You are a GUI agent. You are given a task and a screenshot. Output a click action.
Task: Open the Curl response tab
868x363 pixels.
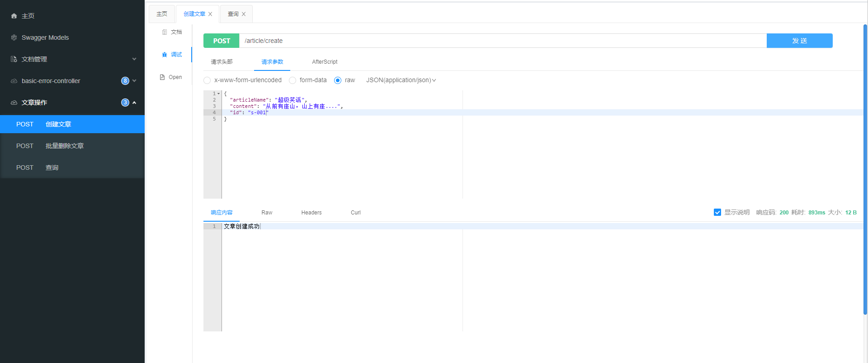356,213
